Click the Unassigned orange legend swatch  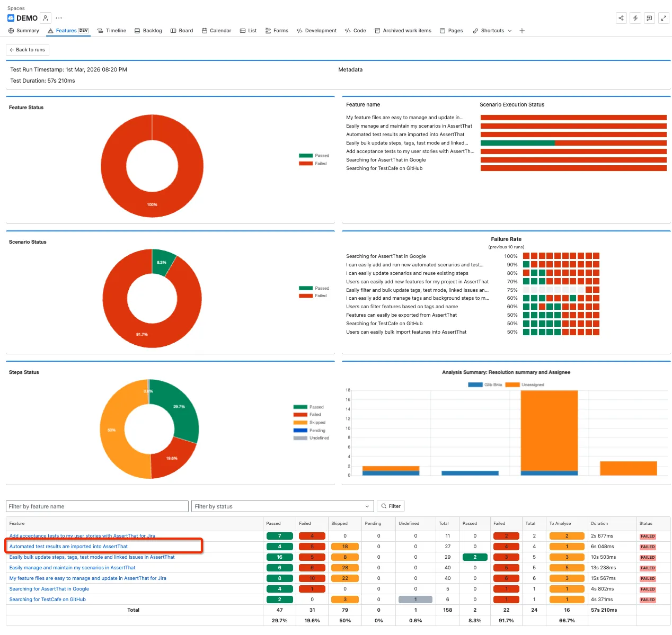[x=512, y=384]
